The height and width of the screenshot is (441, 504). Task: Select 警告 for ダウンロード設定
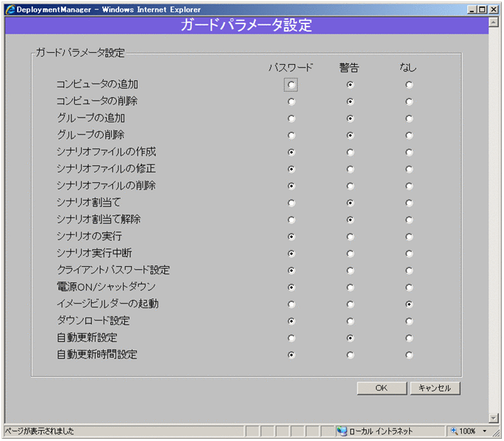[350, 321]
